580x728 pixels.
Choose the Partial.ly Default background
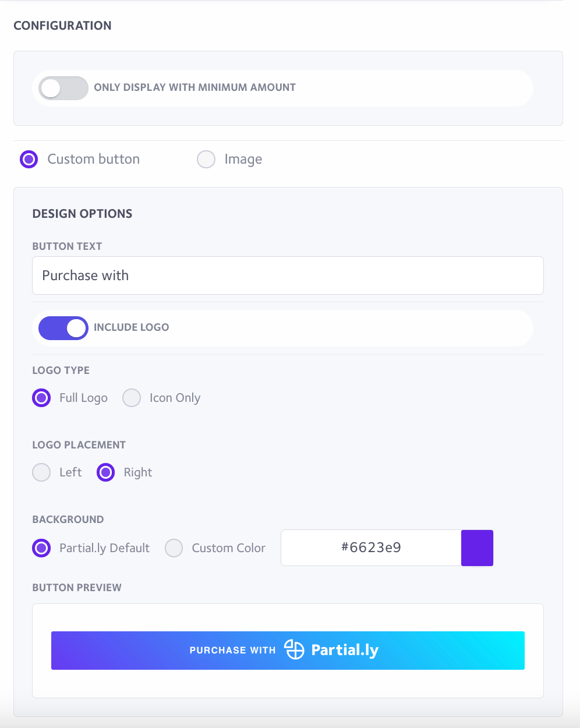click(x=41, y=548)
